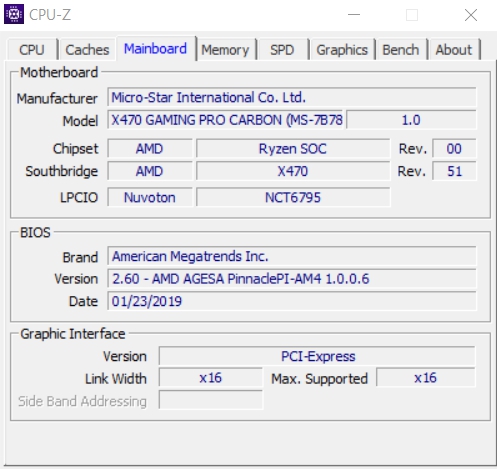
Task: Click the model revision value 1.0
Action: point(411,120)
